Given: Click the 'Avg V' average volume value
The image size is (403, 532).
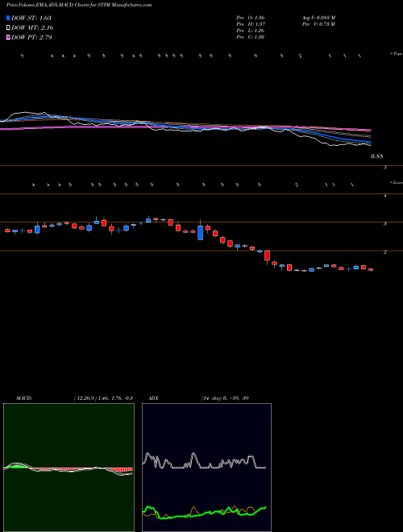Looking at the screenshot, I should (x=318, y=18).
